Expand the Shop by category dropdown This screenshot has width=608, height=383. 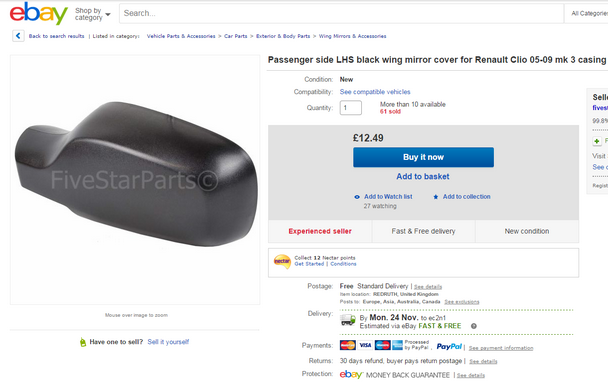click(x=93, y=14)
